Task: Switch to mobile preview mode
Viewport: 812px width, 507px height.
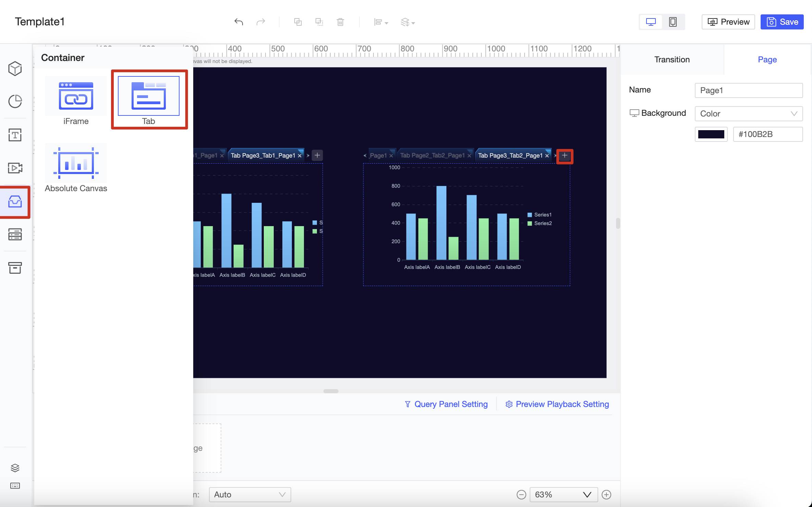Action: pos(673,22)
